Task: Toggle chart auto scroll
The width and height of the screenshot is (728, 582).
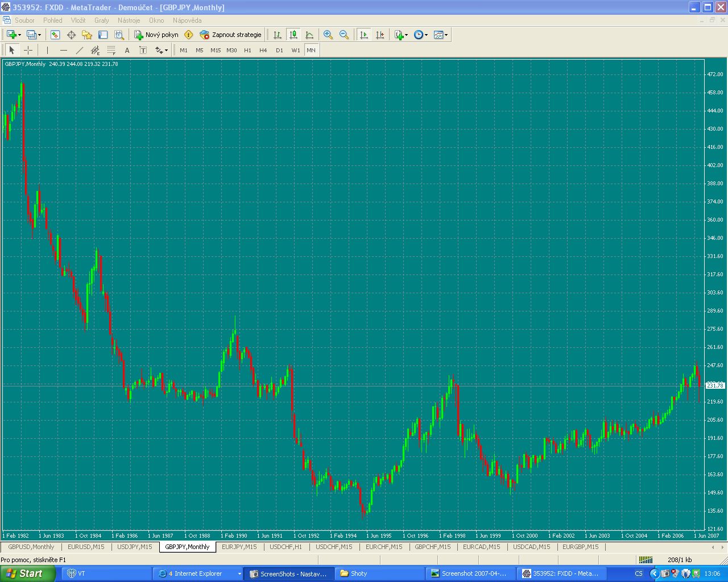Action: (364, 35)
